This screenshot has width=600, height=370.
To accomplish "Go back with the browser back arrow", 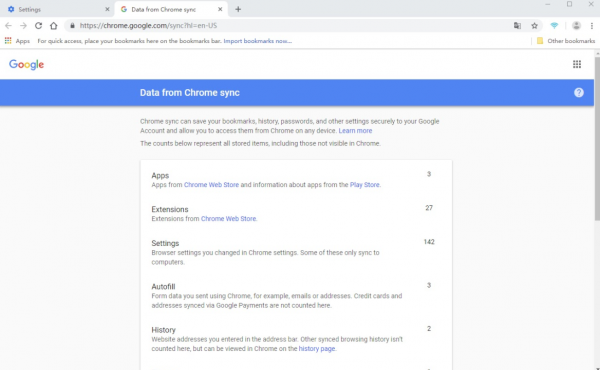I will click(x=8, y=26).
